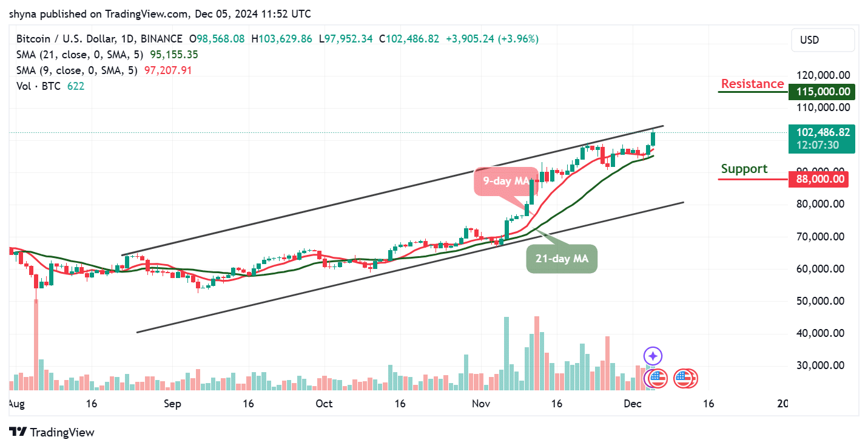The image size is (868, 448).
Task: Click the close value C102,486.82
Action: click(x=409, y=39)
